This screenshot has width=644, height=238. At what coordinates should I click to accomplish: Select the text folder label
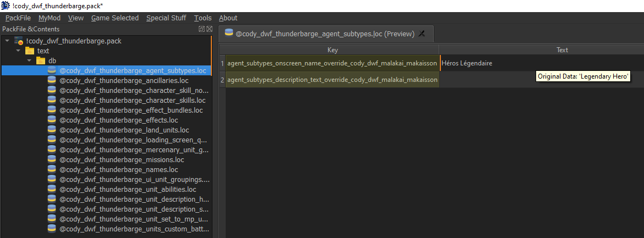[43, 51]
